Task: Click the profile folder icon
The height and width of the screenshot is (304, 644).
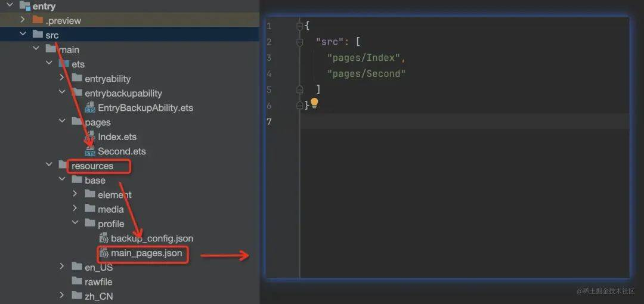Action: pos(90,223)
